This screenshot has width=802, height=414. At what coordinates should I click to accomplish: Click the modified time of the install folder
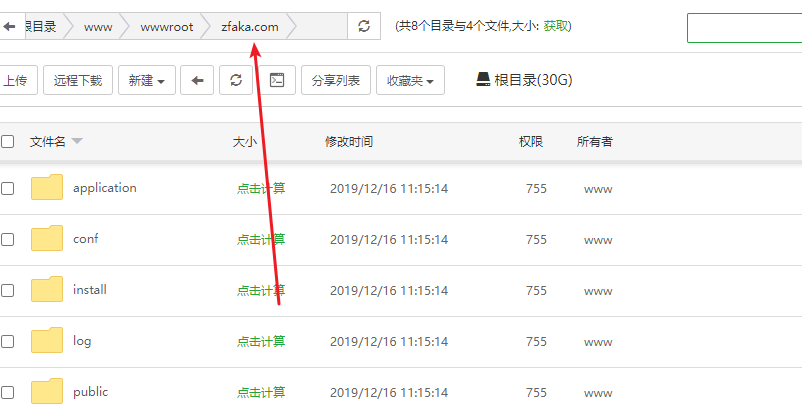click(x=389, y=291)
